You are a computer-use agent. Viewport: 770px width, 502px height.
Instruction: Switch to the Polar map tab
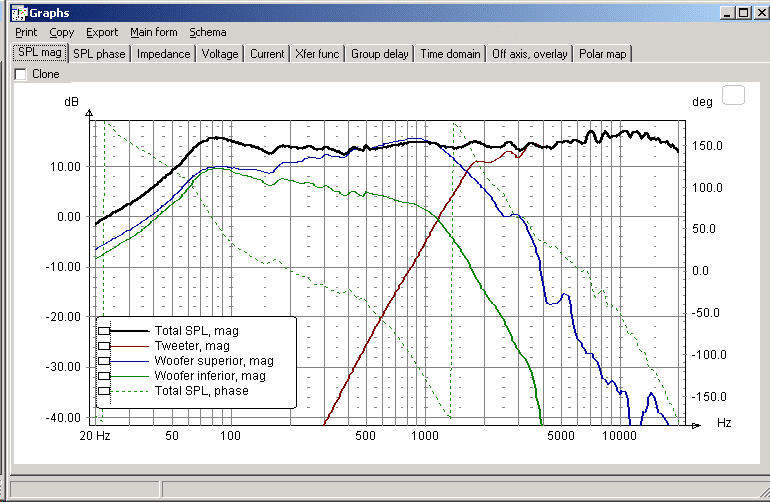click(x=603, y=54)
